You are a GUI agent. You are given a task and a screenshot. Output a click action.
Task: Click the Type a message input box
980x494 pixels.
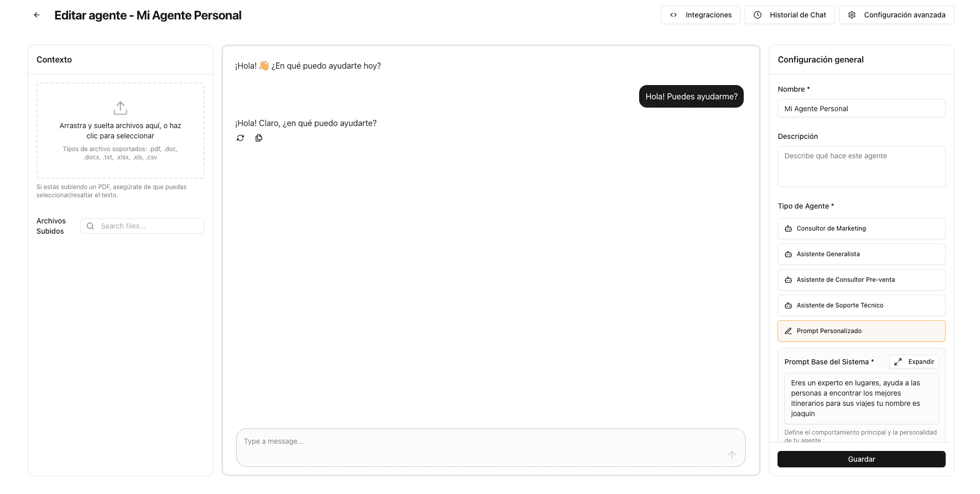pyautogui.click(x=491, y=447)
